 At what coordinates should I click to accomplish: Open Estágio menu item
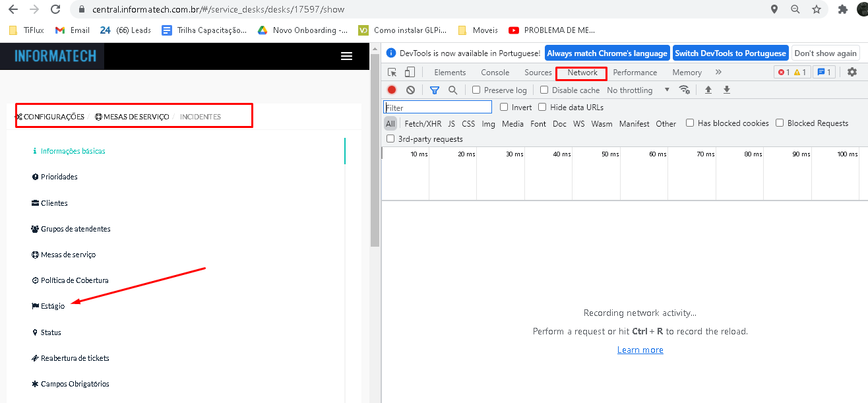pyautogui.click(x=48, y=306)
